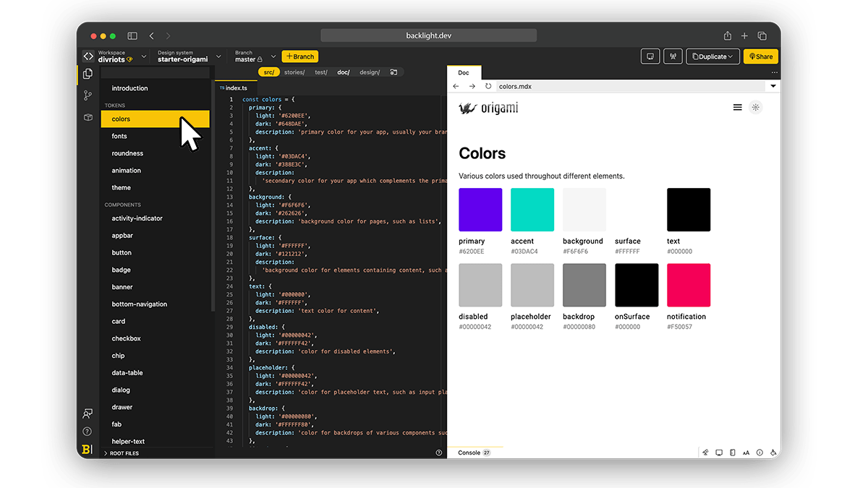
Task: Click the backdrop gray color swatch
Action: (x=584, y=285)
